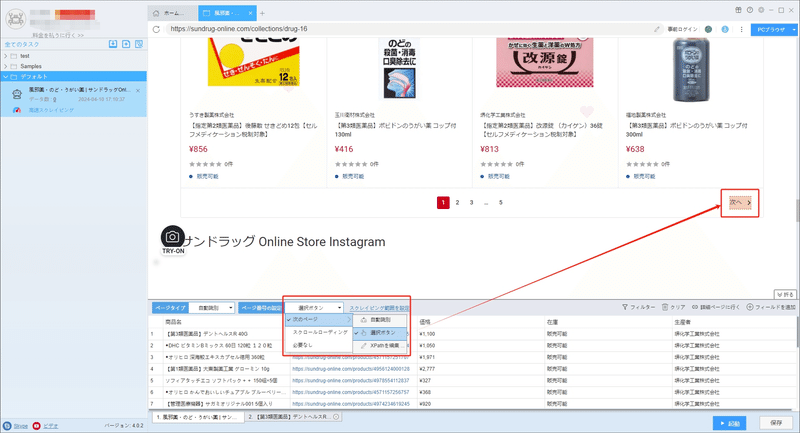
Task: Expand the test folder
Action: coord(6,56)
